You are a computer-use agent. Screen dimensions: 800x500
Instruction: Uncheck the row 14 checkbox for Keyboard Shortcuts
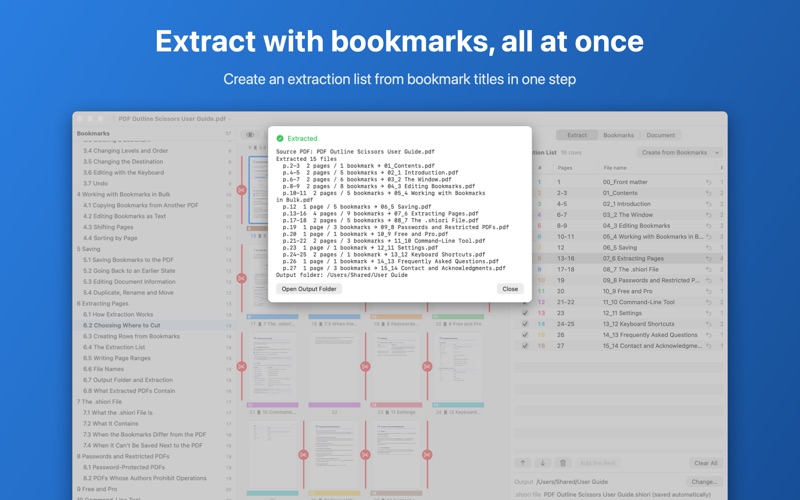[x=525, y=324]
